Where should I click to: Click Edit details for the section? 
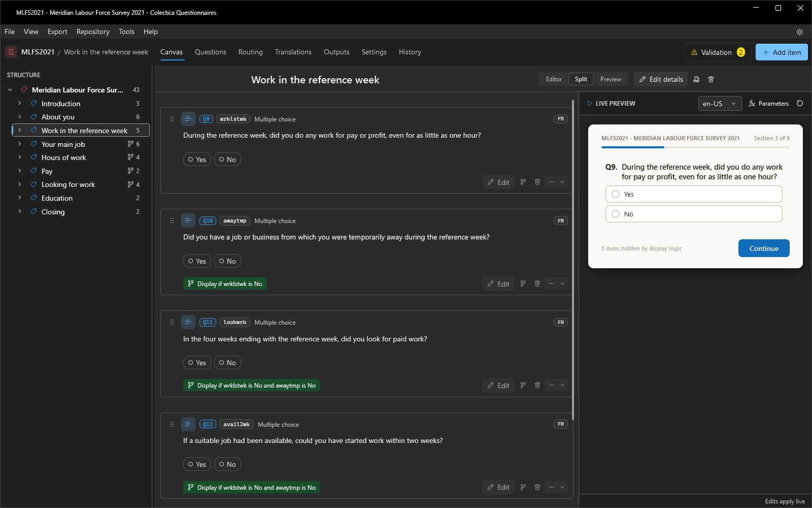tap(661, 79)
